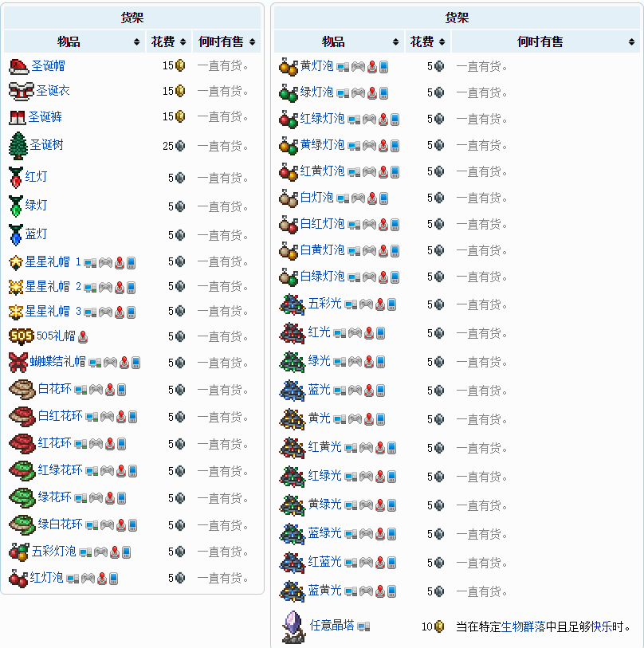Click the gold coin icon in 圣诞帽 price
The image size is (644, 648).
pos(180,65)
